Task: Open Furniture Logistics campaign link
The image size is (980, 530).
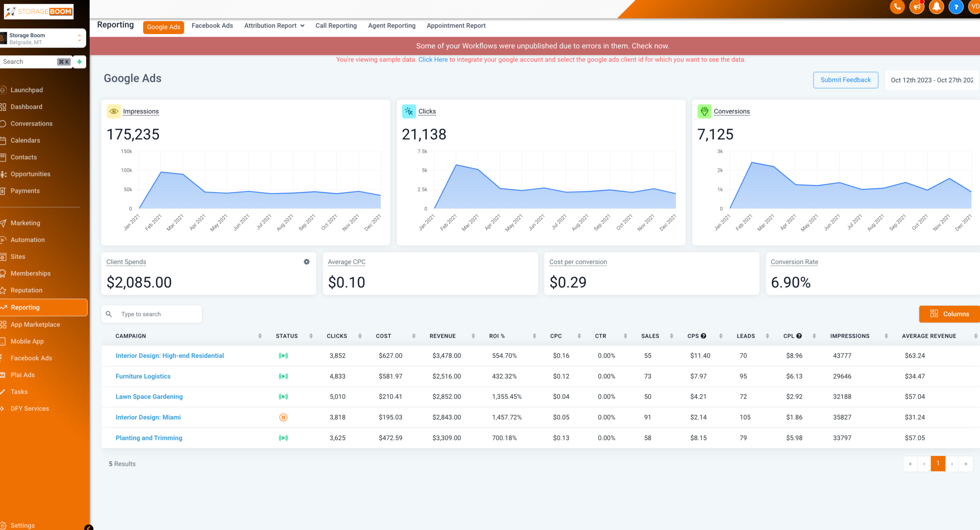Action: pos(143,376)
